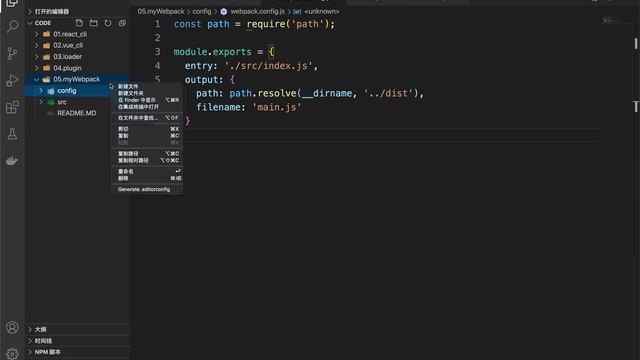Open the Extensions view
Screen dimensions: 640x360
point(12,107)
